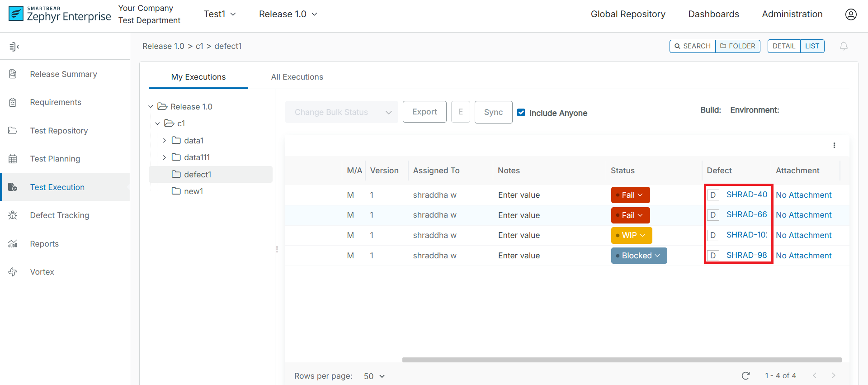Image resolution: width=868 pixels, height=385 pixels.
Task: Switch to the FOLDER view toggle
Action: 738,46
